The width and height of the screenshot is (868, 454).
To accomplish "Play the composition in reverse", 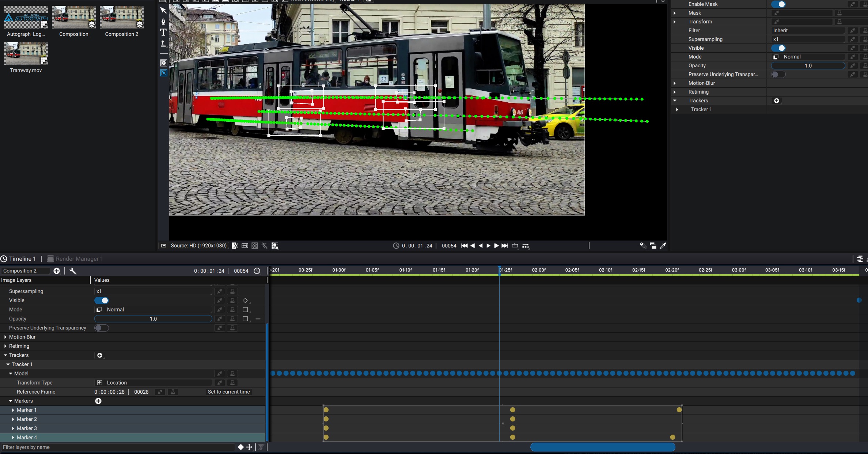I will click(x=481, y=246).
